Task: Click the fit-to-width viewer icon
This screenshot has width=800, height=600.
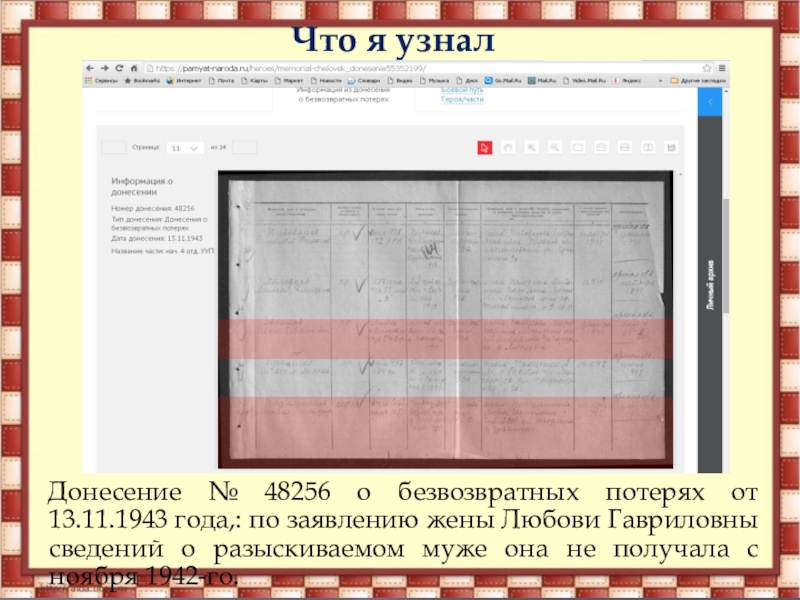Action: [624, 148]
